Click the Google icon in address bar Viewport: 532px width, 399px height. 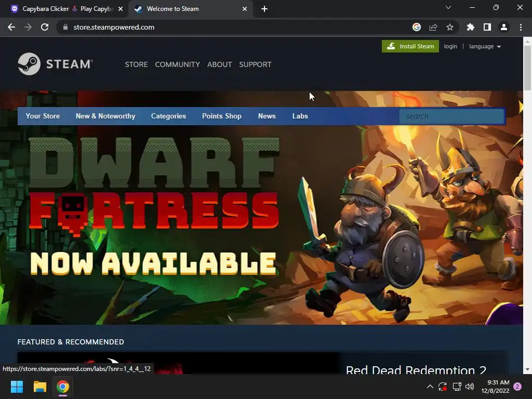tap(417, 27)
